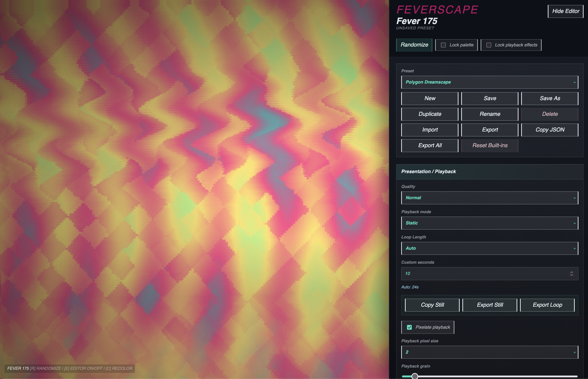Screen dimensions: 588x379
Task: Open the Loop Length dropdown set to Auto
Action: tap(490, 248)
